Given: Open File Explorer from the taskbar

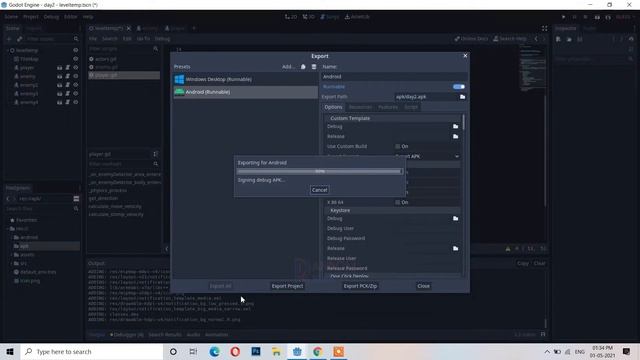Looking at the screenshot, I should pos(276,351).
